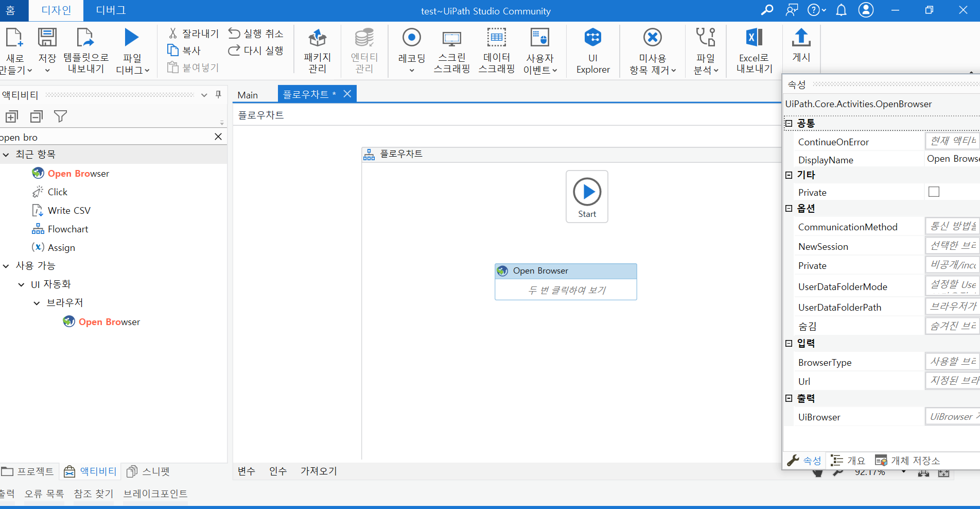Open Screen Scraping (스크린 스크래핑) tool

pyautogui.click(x=452, y=50)
